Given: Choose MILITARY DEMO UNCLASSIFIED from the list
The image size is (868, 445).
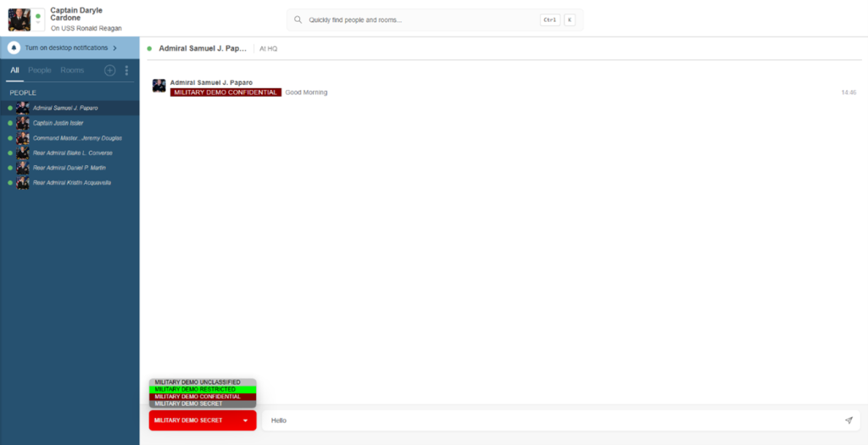Looking at the screenshot, I should pyautogui.click(x=202, y=382).
